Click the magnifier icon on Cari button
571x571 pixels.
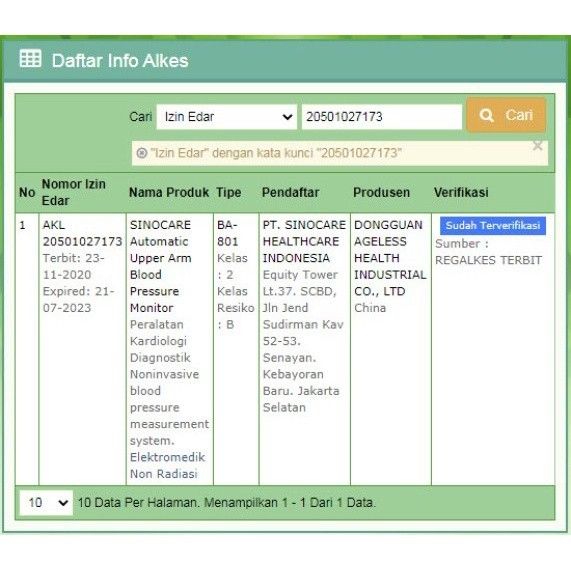tap(486, 115)
